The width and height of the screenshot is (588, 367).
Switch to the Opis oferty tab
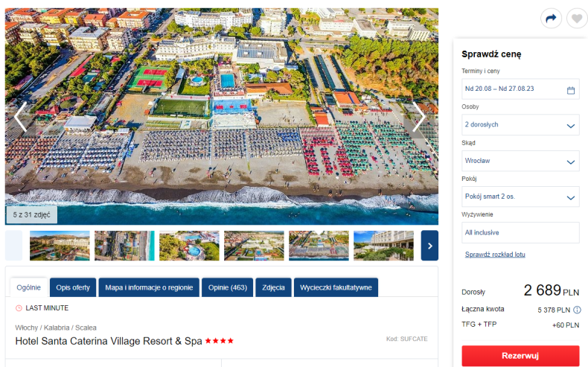coord(73,287)
